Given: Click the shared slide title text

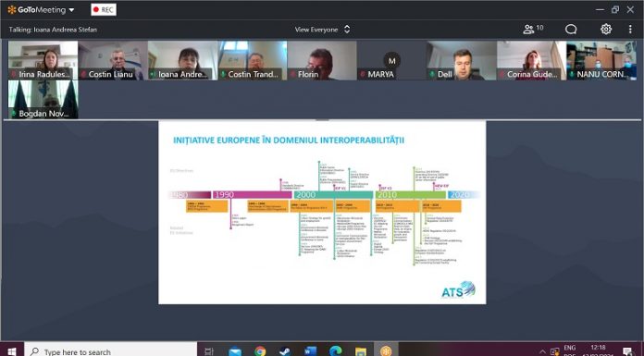Looking at the screenshot, I should click(289, 140).
